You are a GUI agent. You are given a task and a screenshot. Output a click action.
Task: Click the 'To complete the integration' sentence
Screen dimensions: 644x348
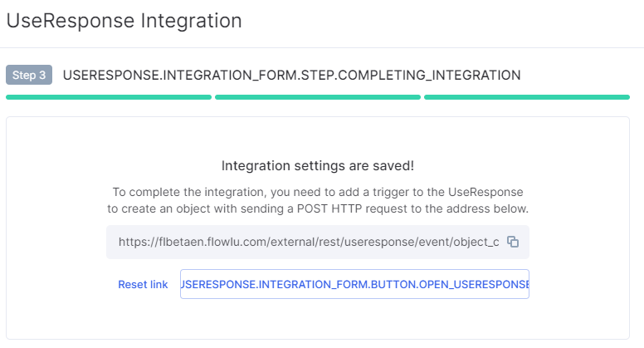(318, 192)
